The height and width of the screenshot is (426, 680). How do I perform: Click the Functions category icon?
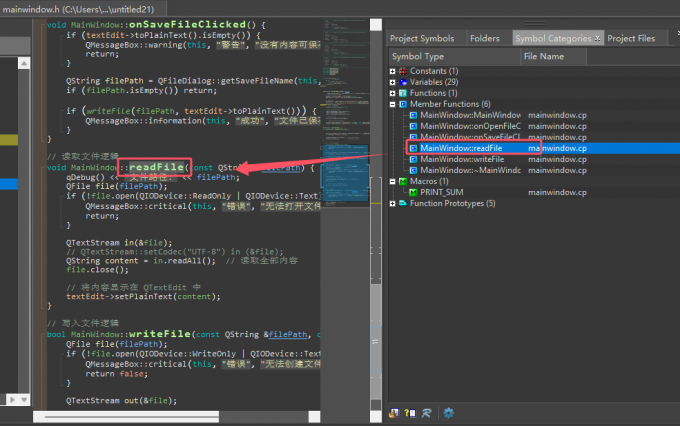(403, 93)
